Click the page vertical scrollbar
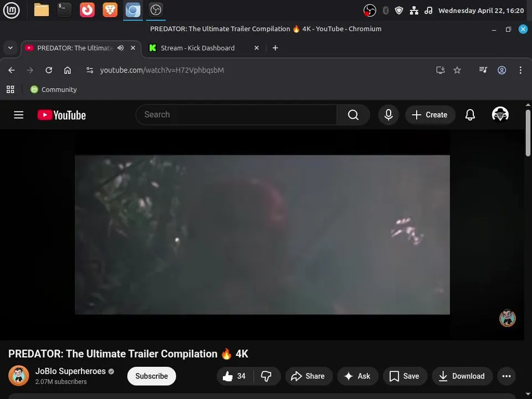The image size is (532, 399). [x=528, y=133]
